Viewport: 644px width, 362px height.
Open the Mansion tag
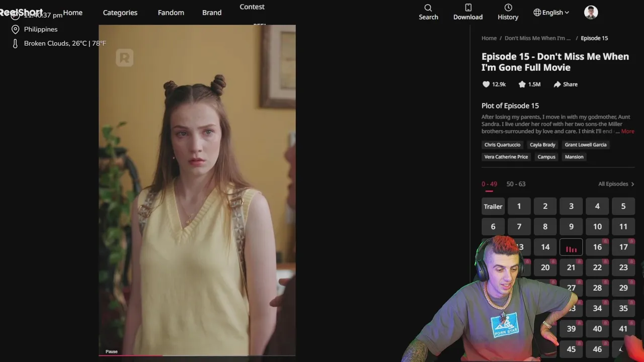(x=574, y=157)
